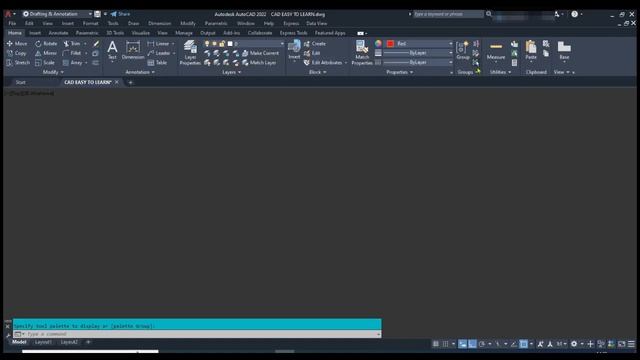This screenshot has width=640, height=360.
Task: Expand the Properties panel
Action: pos(400,72)
